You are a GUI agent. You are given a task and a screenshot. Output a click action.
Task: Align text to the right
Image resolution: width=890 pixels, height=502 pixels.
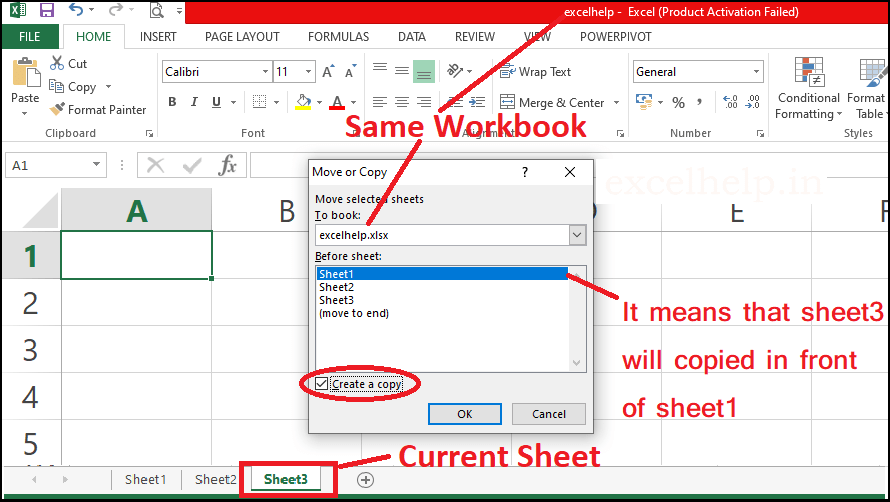point(424,102)
